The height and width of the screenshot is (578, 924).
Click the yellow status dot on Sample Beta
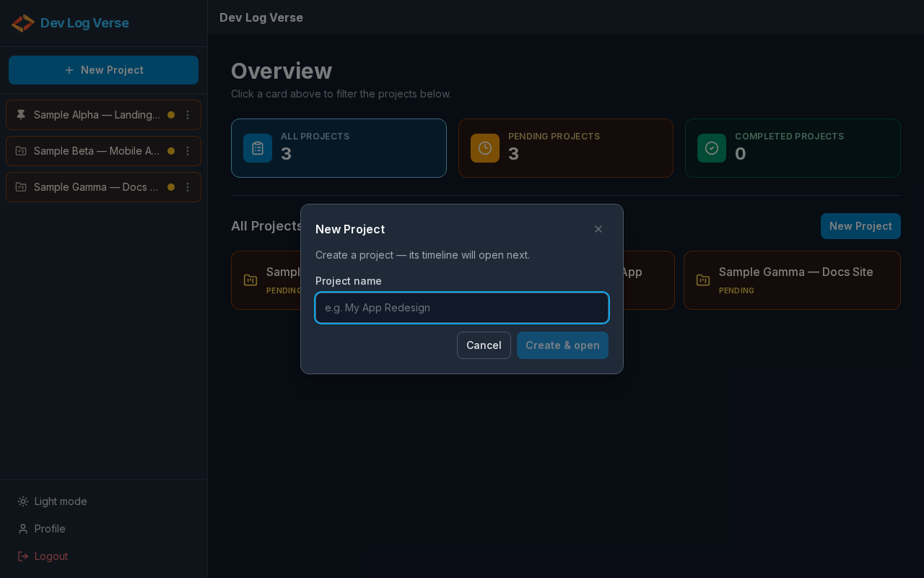[x=171, y=151]
